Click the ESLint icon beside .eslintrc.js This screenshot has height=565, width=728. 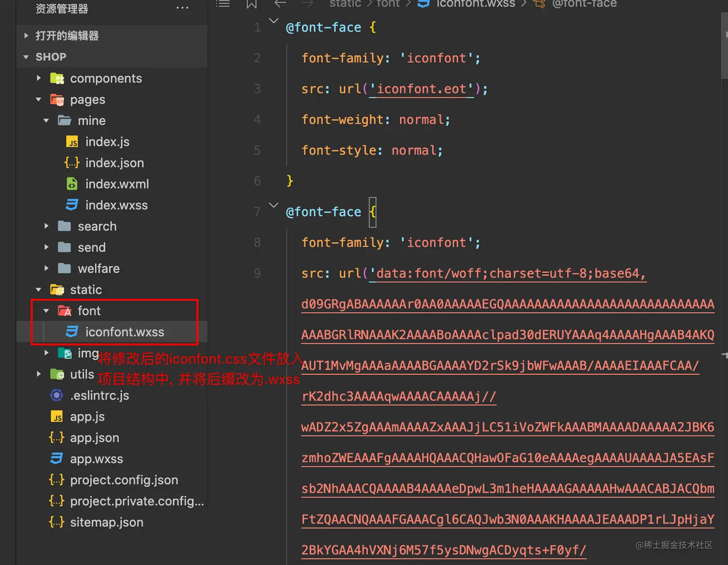(x=57, y=395)
